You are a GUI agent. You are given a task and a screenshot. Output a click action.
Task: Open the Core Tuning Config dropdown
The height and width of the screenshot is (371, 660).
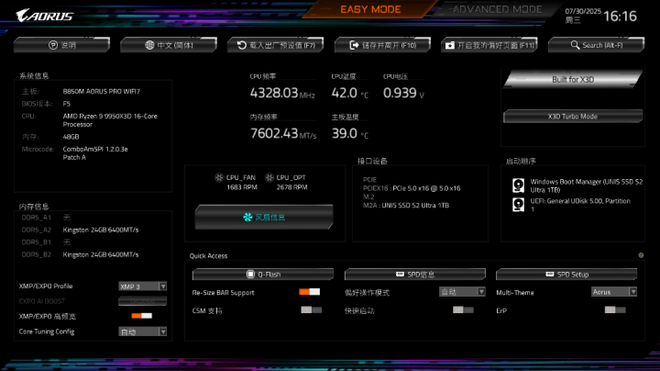143,332
